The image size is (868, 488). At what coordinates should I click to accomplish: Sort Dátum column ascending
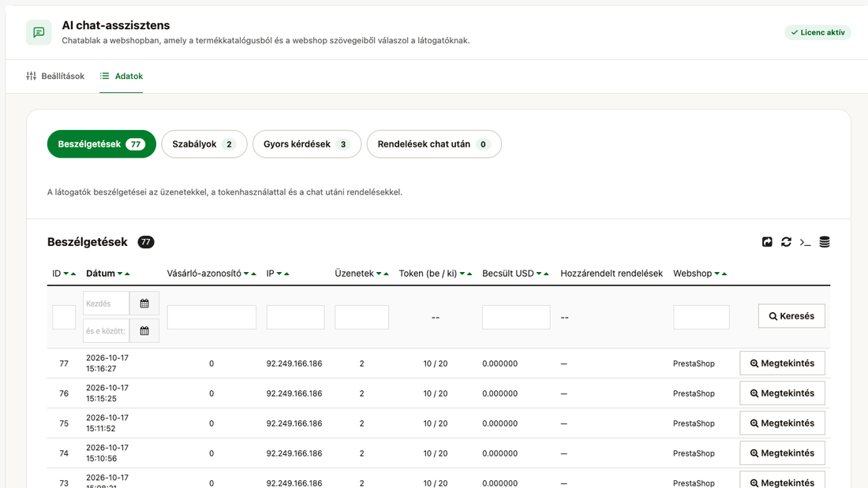127,274
